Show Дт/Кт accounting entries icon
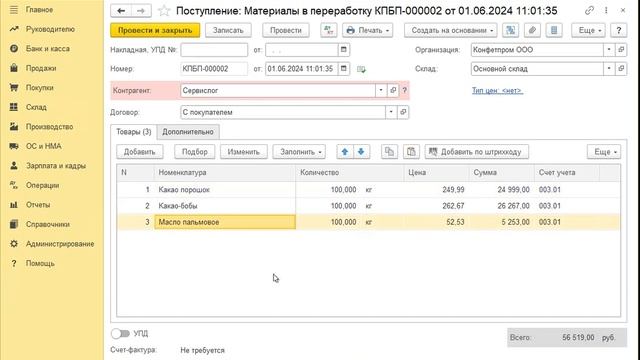The height and width of the screenshot is (360, 640). pos(329,30)
